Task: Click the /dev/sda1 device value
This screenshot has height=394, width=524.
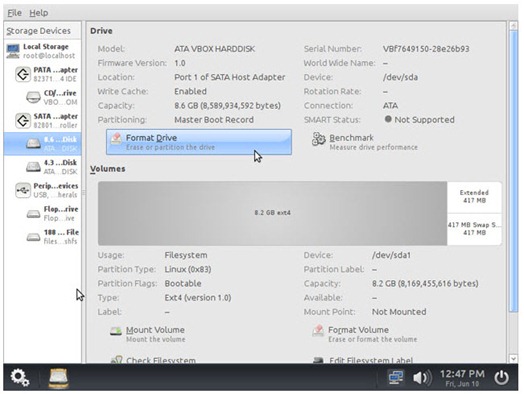Action: [391, 255]
